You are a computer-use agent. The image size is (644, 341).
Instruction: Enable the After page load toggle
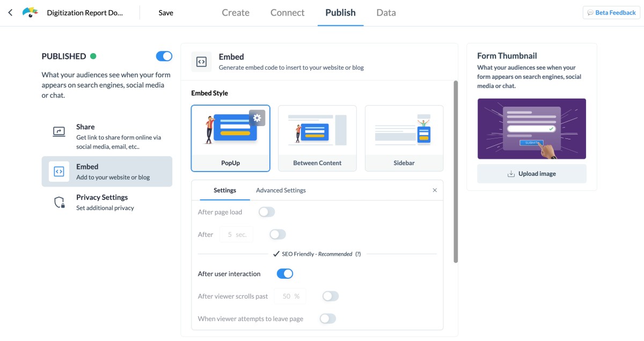[x=267, y=212]
